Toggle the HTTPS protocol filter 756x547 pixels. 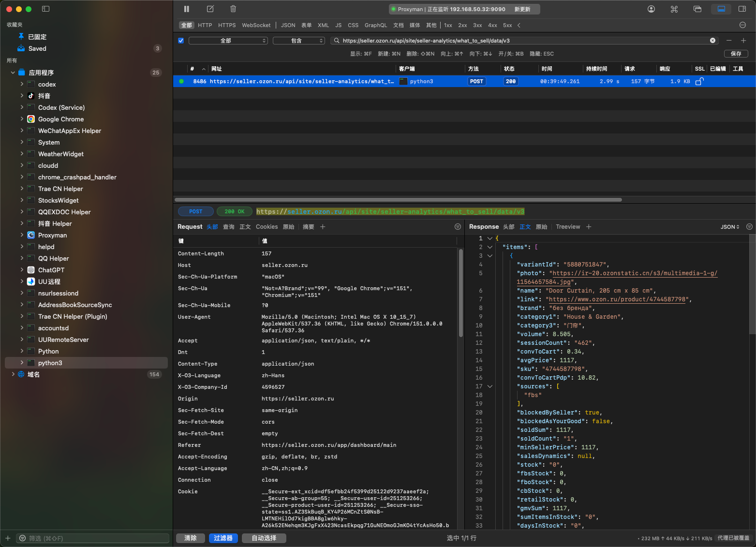click(227, 25)
